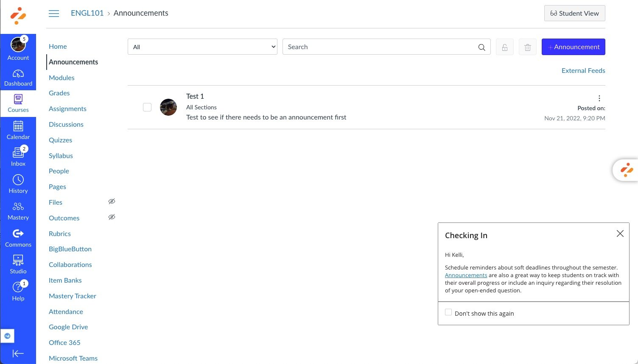Open Item Banks
The image size is (638, 364).
(65, 281)
